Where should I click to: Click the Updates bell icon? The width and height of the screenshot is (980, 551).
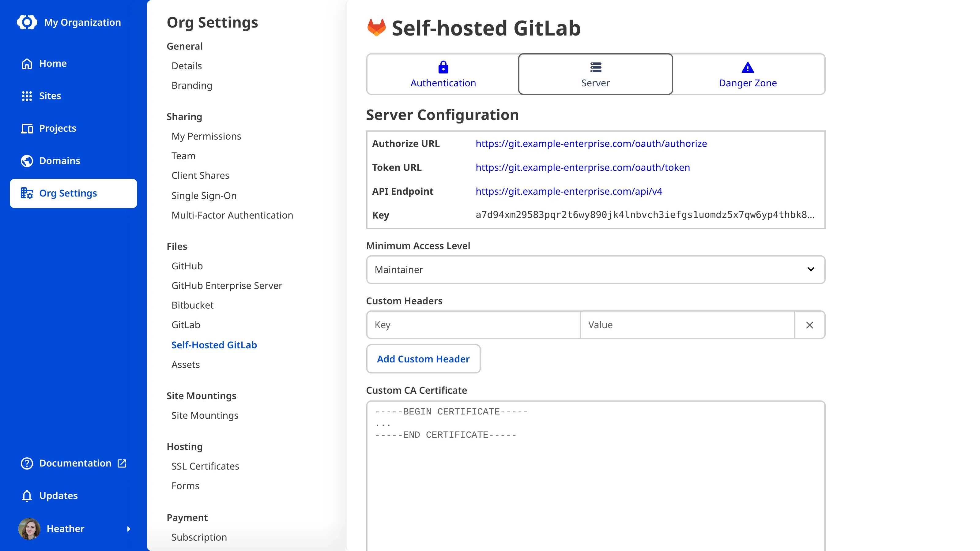(x=27, y=496)
